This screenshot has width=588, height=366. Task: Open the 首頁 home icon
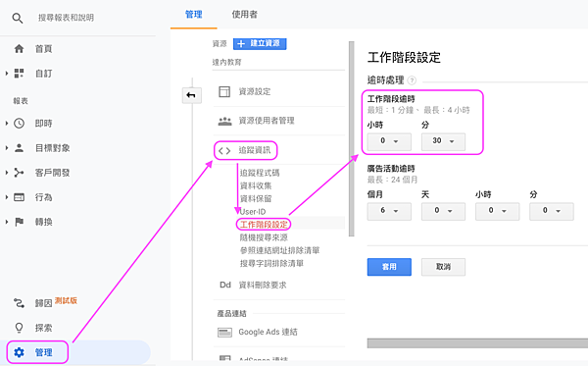click(19, 49)
